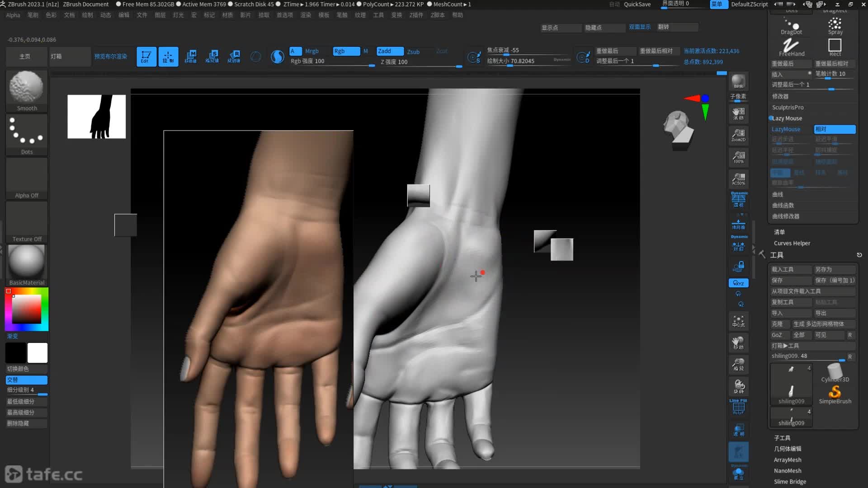Select the FreeHand stroke icon
This screenshot has height=488, width=868.
pyautogui.click(x=791, y=47)
